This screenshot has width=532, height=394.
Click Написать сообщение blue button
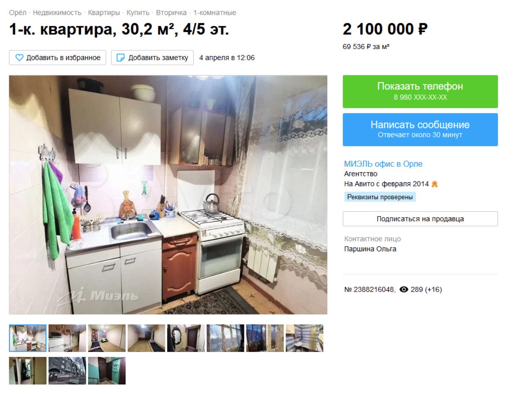click(420, 130)
